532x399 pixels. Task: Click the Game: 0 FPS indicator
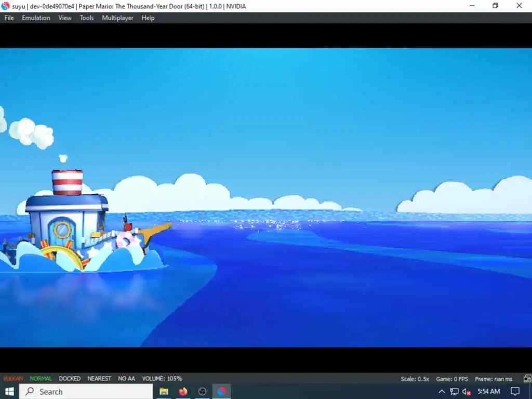tap(452, 379)
